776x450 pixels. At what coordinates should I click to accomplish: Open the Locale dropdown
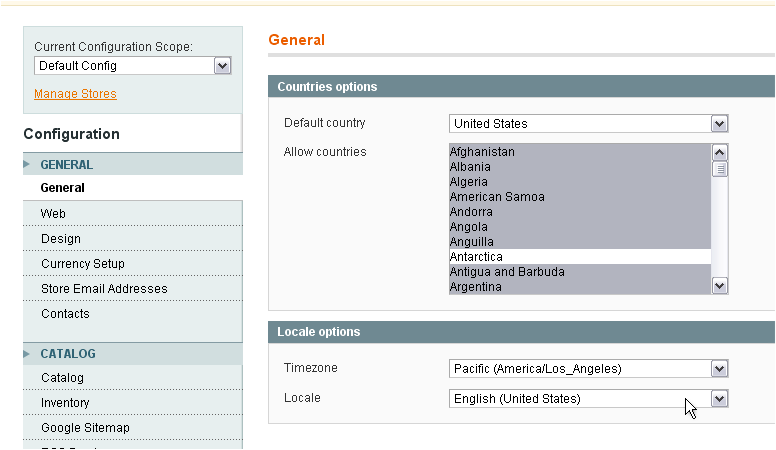pyautogui.click(x=588, y=399)
